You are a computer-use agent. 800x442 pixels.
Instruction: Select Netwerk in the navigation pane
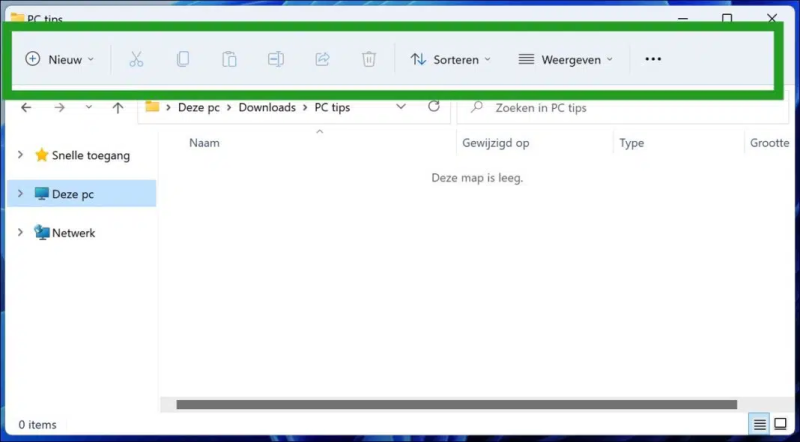73,233
